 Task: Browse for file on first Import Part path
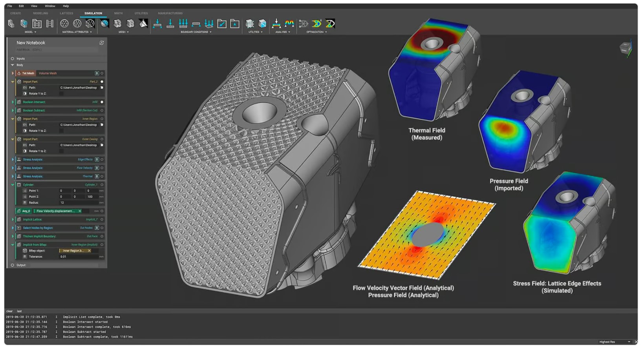102,87
